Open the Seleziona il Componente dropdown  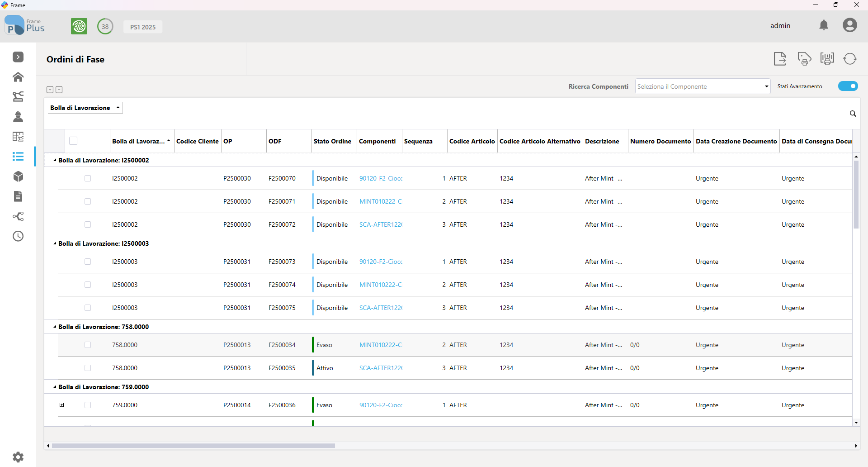coord(703,86)
